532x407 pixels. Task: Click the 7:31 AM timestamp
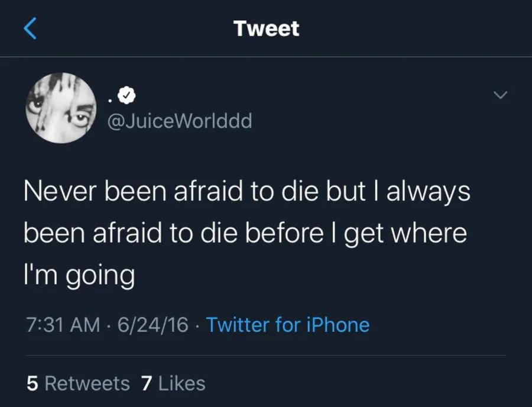click(62, 325)
